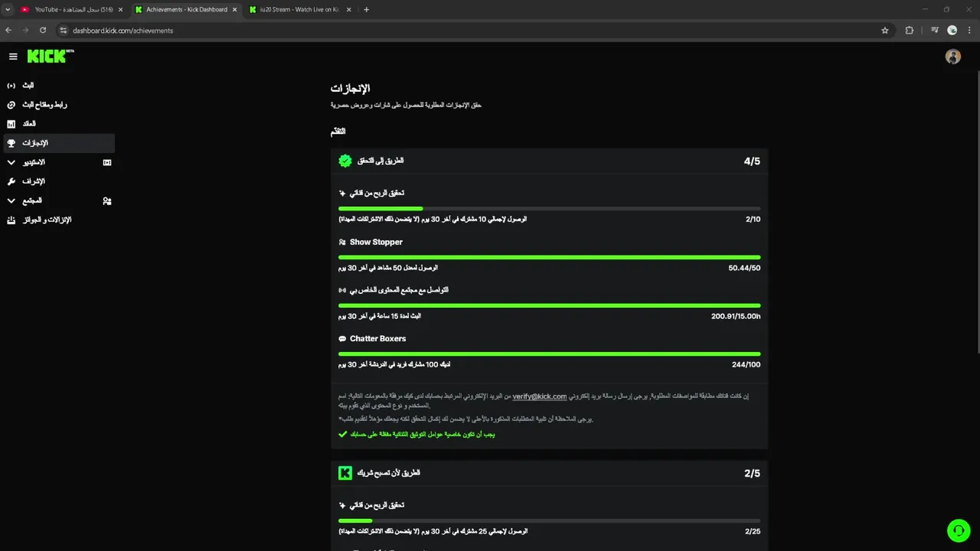Expand the Community section chevron
The height and width of the screenshot is (551, 980).
pyautogui.click(x=11, y=201)
